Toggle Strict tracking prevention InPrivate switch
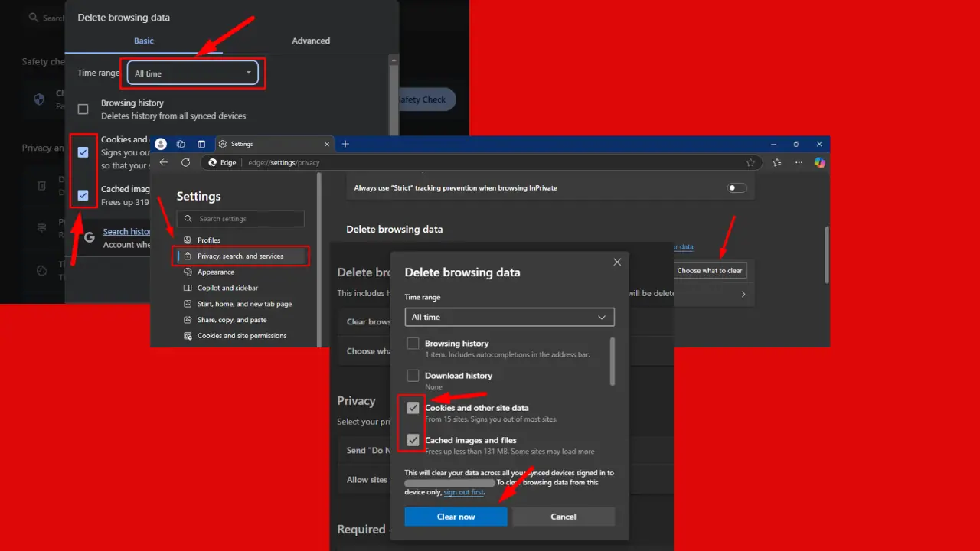Viewport: 980px width, 551px height. [x=737, y=187]
